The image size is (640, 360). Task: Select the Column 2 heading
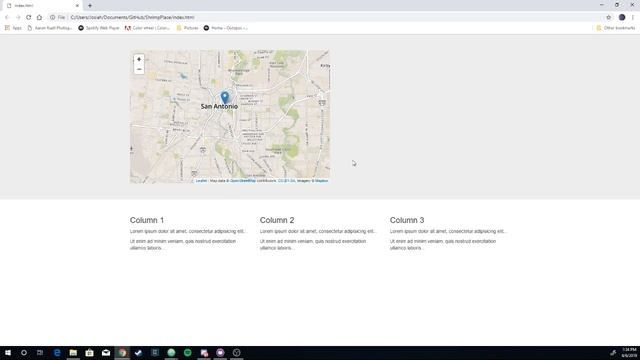277,220
